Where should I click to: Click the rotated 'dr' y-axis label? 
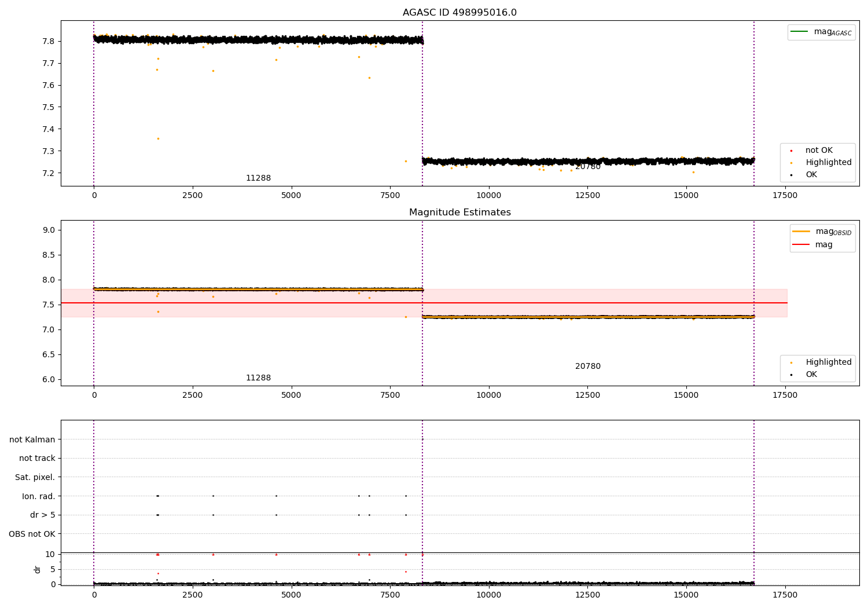tap(37, 569)
